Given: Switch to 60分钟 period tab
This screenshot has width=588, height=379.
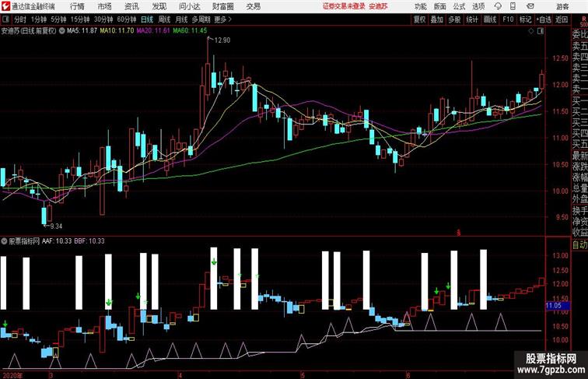Looking at the screenshot, I should click(126, 19).
